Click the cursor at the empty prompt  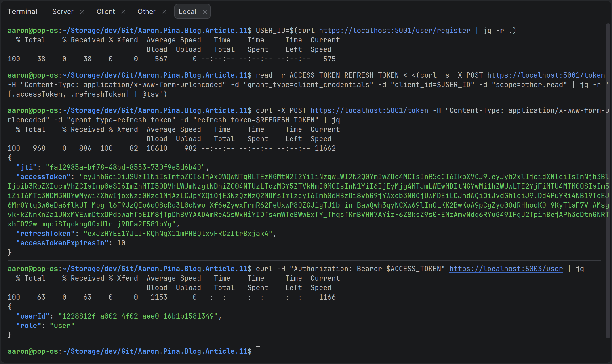tap(258, 351)
